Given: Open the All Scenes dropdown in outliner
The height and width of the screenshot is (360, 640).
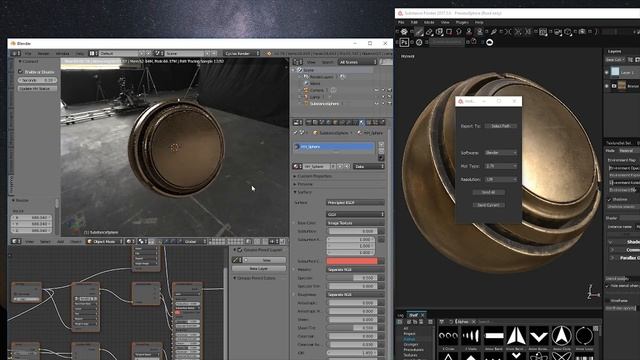Looking at the screenshot, I should [x=358, y=62].
